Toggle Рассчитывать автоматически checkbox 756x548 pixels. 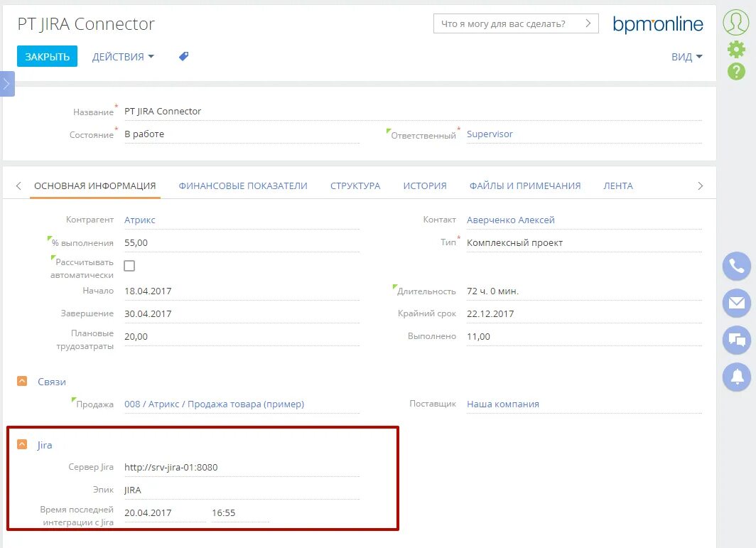129,266
